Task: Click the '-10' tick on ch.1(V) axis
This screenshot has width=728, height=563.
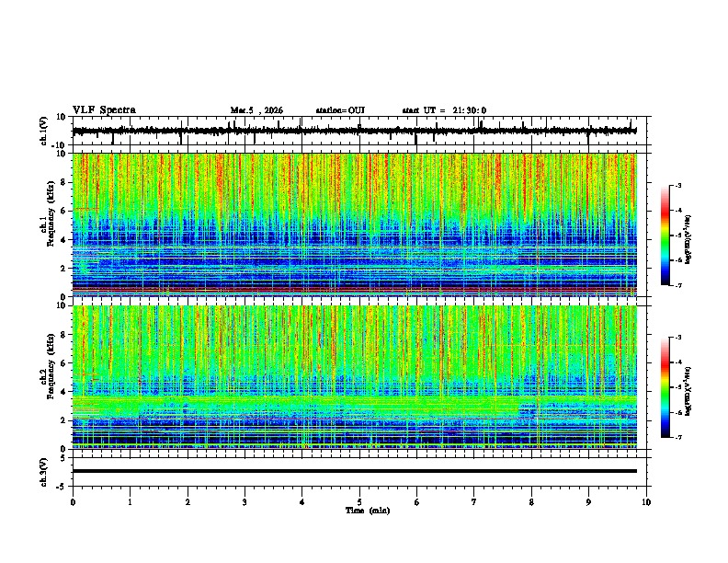Action: (x=59, y=145)
